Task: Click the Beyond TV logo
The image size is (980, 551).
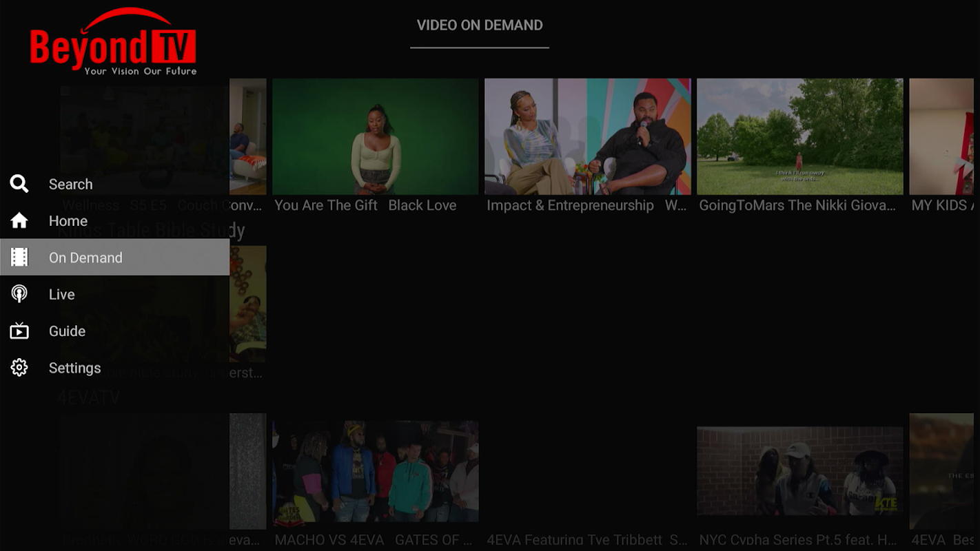Action: point(114,42)
